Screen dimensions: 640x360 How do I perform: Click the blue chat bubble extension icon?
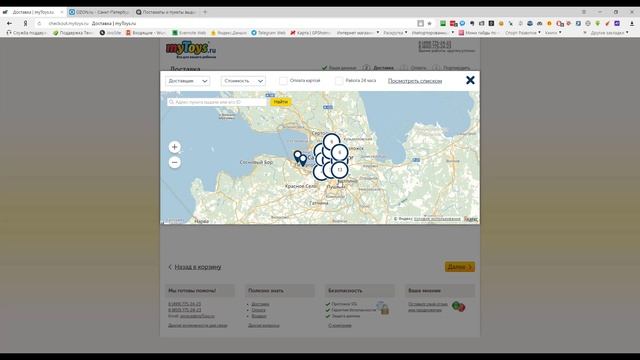[x=462, y=24]
